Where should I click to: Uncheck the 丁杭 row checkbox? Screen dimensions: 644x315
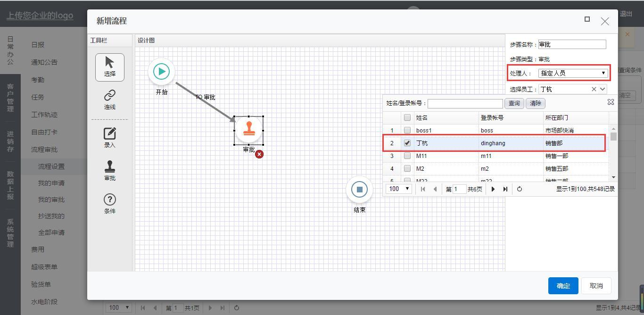tap(407, 143)
